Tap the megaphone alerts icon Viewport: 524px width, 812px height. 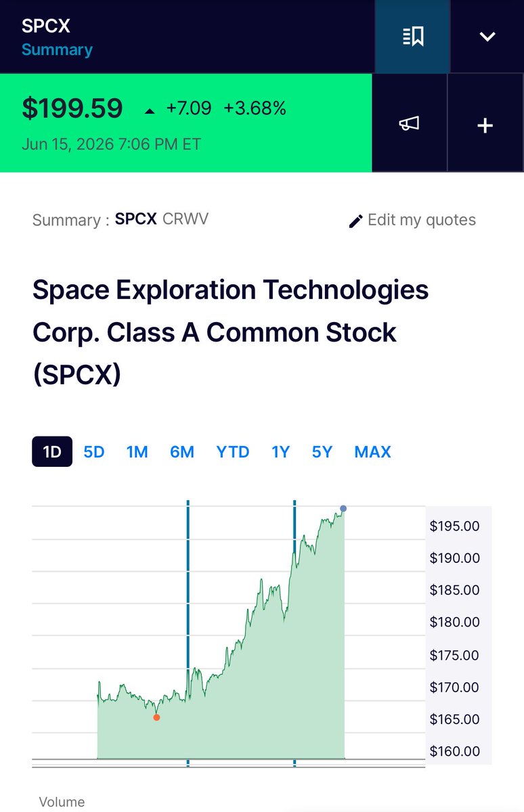pyautogui.click(x=409, y=123)
